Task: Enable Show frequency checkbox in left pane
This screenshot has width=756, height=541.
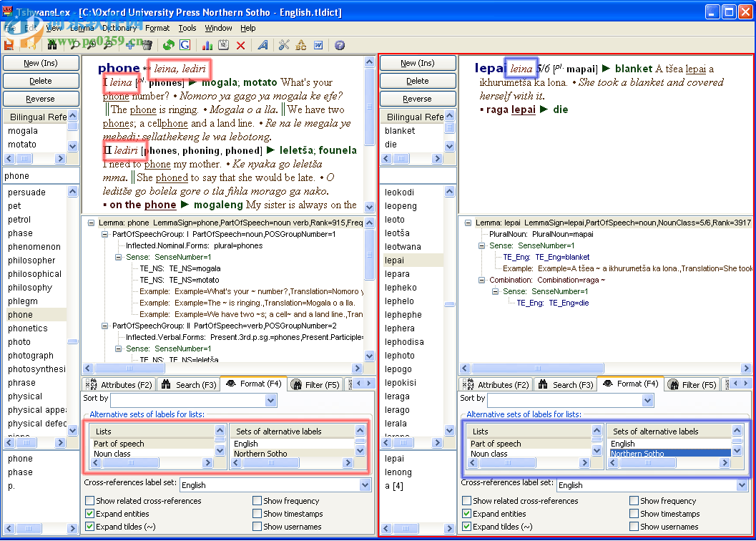Action: coord(257,501)
